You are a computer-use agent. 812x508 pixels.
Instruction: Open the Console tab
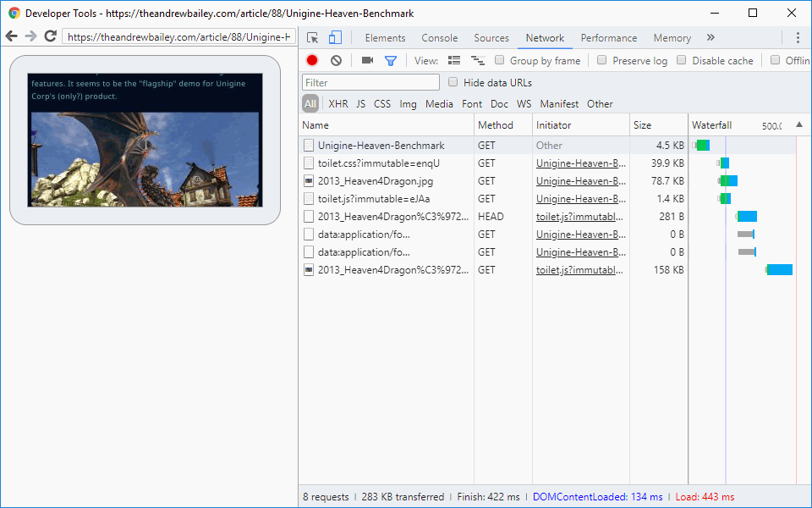(439, 38)
